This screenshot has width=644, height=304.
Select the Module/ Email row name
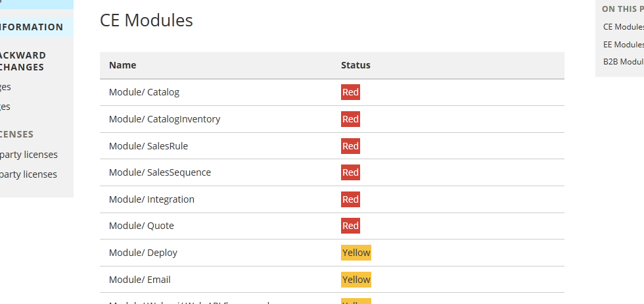click(x=140, y=280)
